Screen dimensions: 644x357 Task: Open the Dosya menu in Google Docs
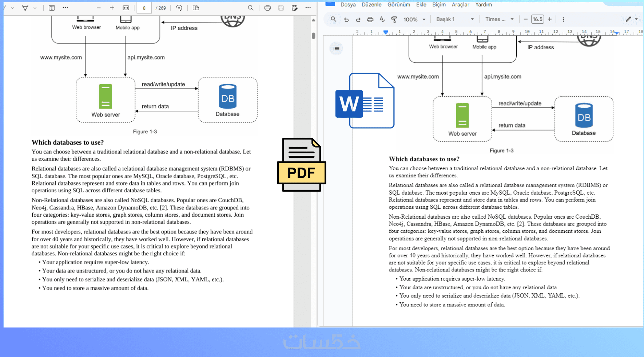348,5
